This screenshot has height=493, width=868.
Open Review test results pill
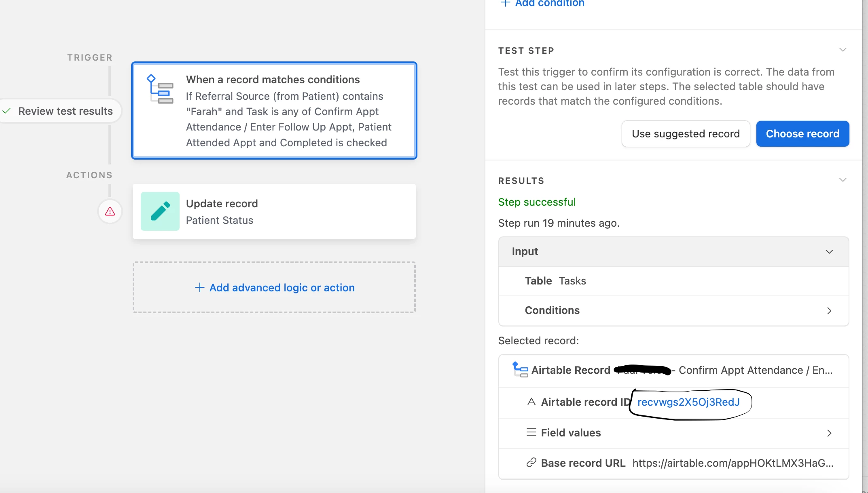(61, 111)
